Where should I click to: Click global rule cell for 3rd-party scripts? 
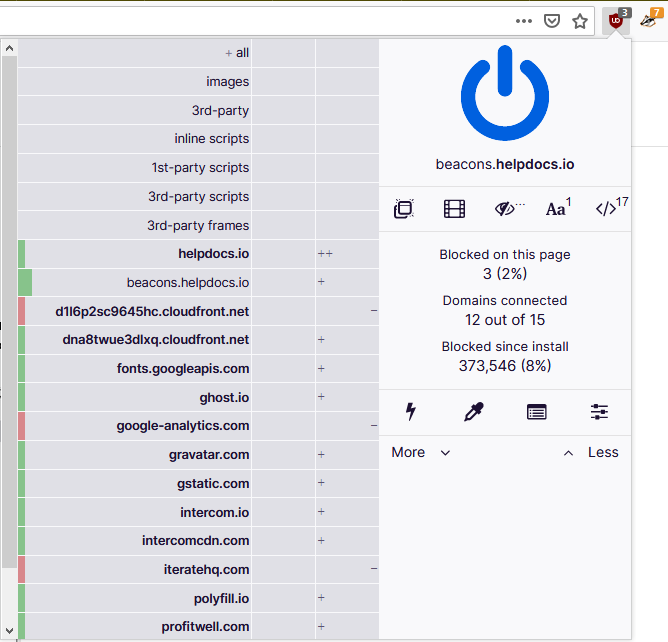283,196
